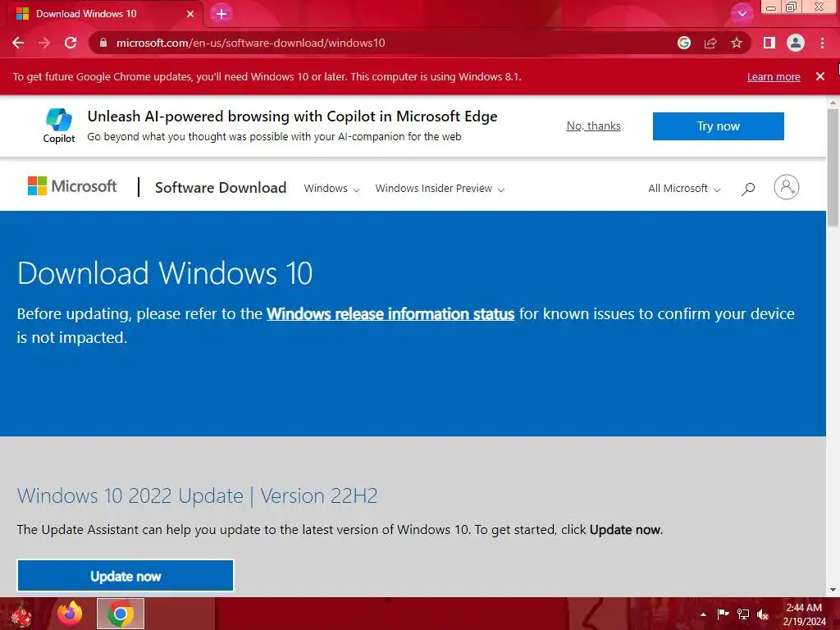Expand the Windows navigation menu
The height and width of the screenshot is (630, 840).
pyautogui.click(x=331, y=189)
